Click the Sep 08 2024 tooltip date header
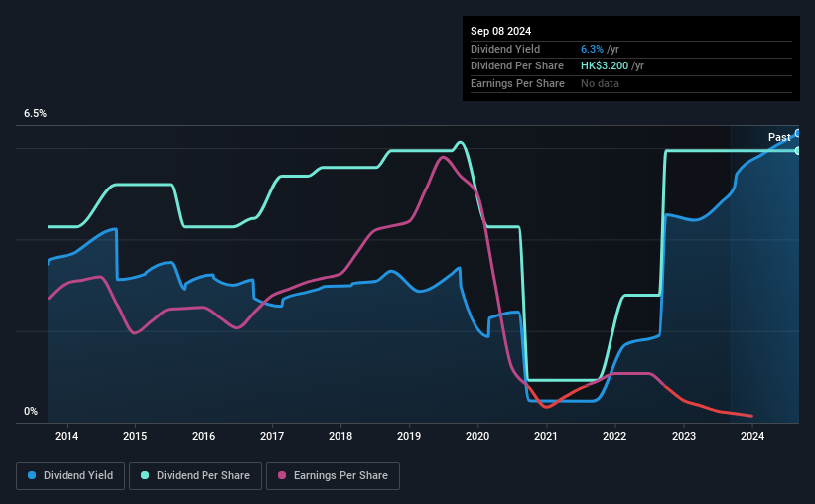The height and width of the screenshot is (504, 815). point(500,31)
